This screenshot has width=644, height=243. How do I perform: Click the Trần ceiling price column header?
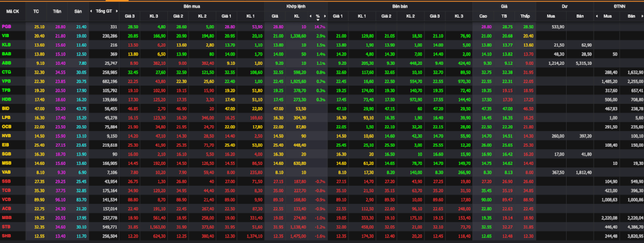click(57, 11)
